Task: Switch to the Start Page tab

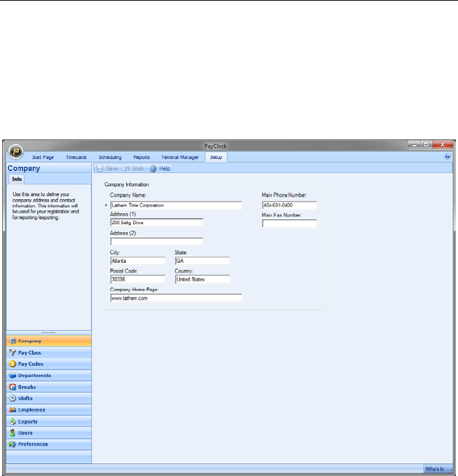Action: point(43,157)
